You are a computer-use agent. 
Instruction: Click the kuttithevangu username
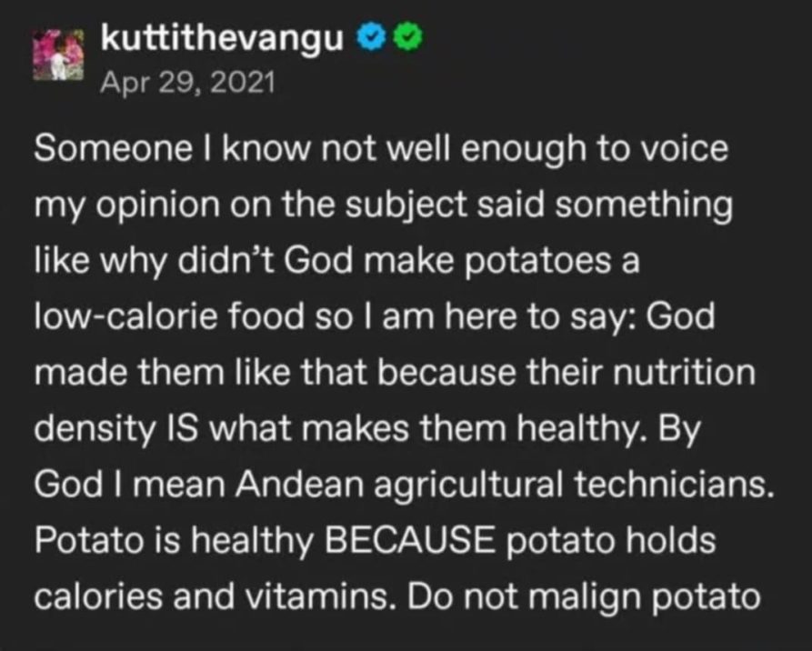222,38
